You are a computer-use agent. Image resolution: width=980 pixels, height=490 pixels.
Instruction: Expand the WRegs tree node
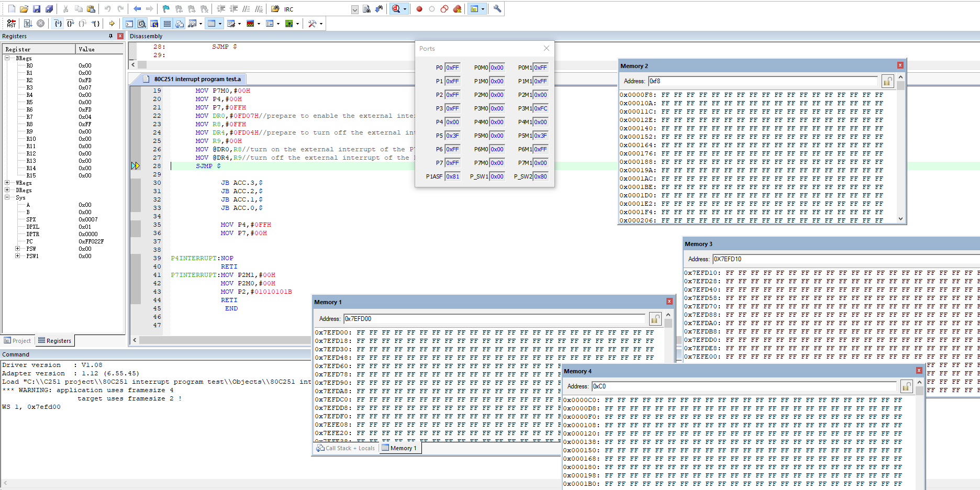tap(7, 183)
